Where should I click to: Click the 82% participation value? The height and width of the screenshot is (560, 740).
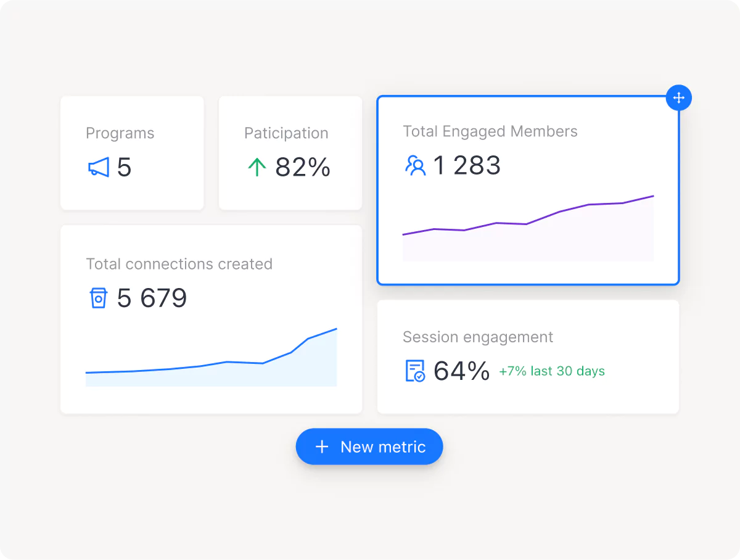pos(303,167)
